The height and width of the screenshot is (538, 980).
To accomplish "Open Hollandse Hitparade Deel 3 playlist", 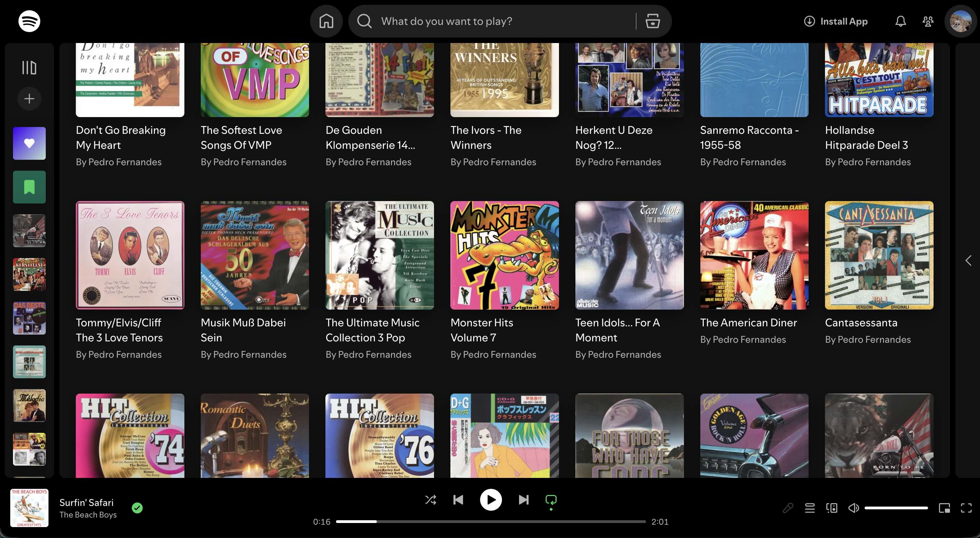I will [879, 80].
